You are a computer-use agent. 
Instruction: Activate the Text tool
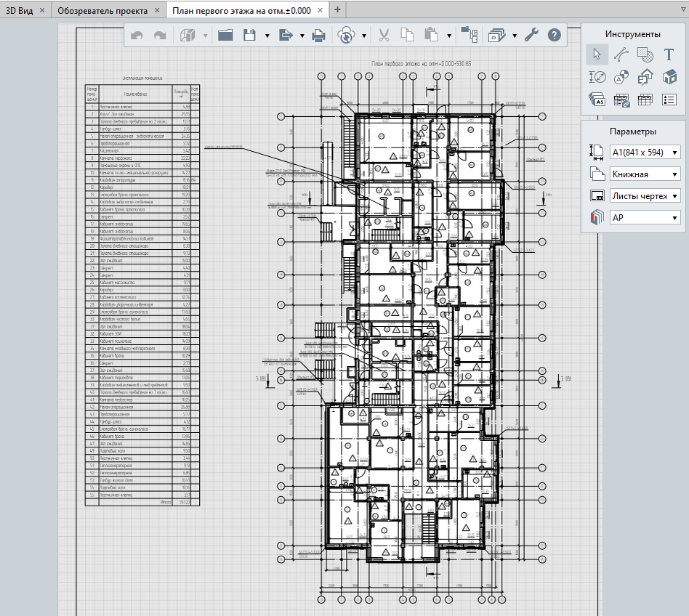669,54
